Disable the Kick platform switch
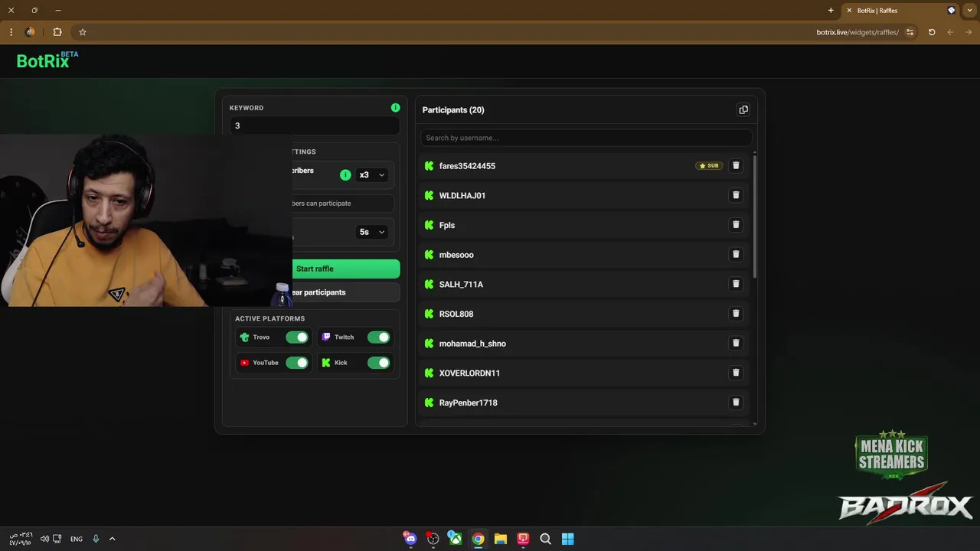Image resolution: width=980 pixels, height=551 pixels. 378,363
